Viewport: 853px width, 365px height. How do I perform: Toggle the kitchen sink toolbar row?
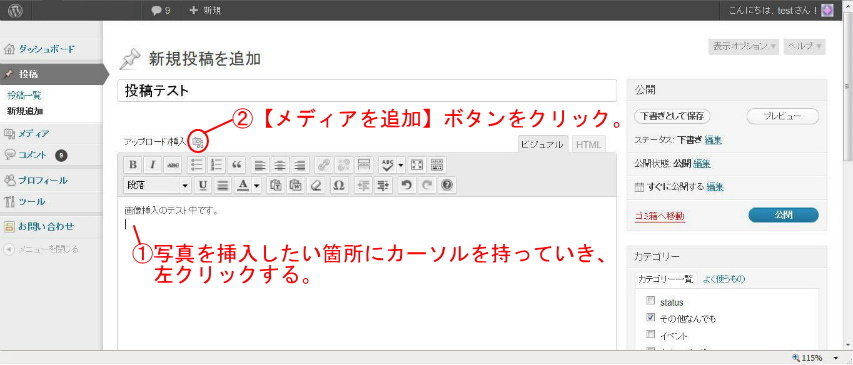[x=437, y=164]
